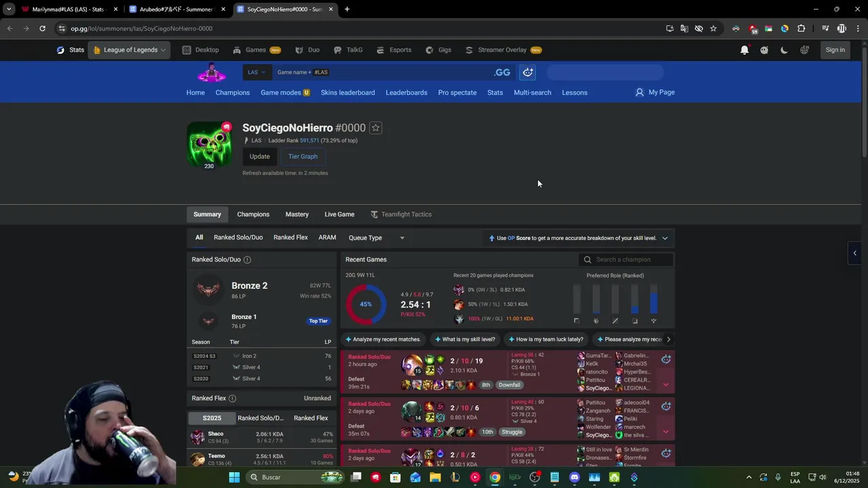Click the Shaco champion stats row

(262, 437)
